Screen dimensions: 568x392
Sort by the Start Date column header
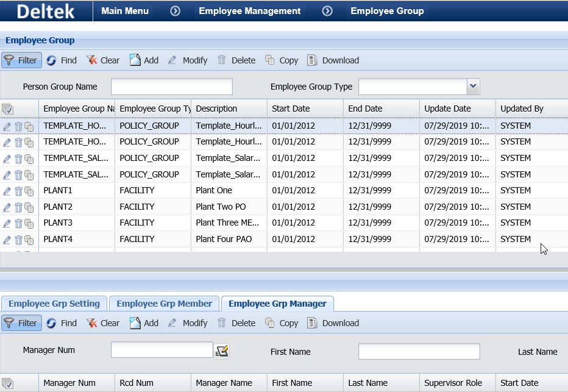pyautogui.click(x=291, y=109)
